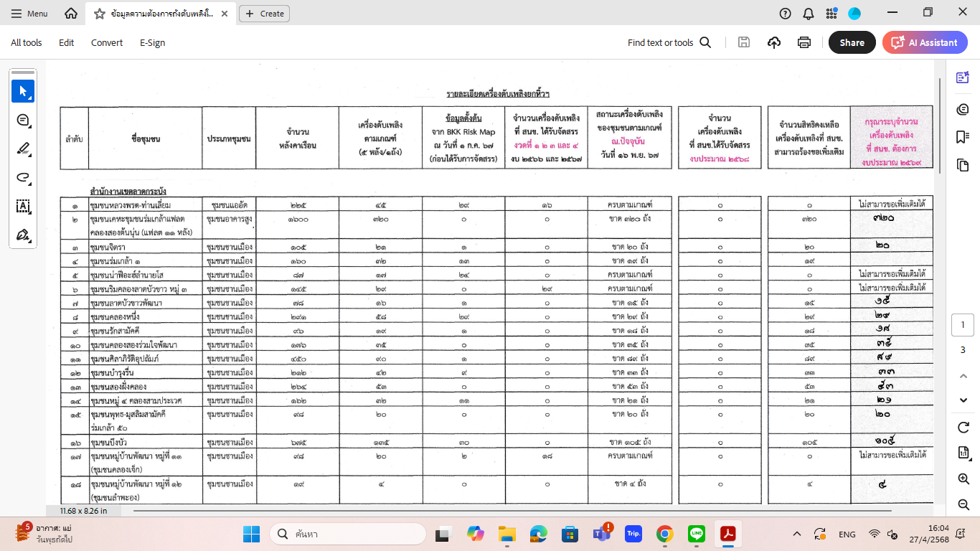
Task: Open the E-Sign menu item
Action: tap(152, 42)
